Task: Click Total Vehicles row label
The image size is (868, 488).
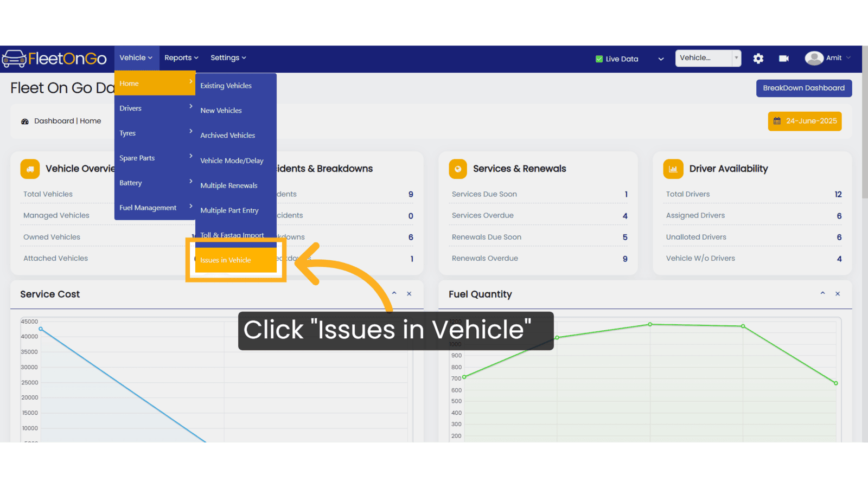Action: coord(48,194)
